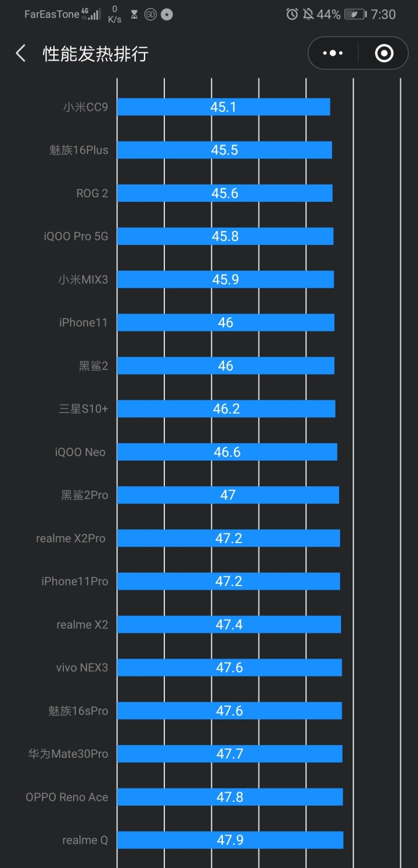Tap the realme Q 47.9 bar
Image resolution: width=418 pixels, height=868 pixels.
click(230, 840)
